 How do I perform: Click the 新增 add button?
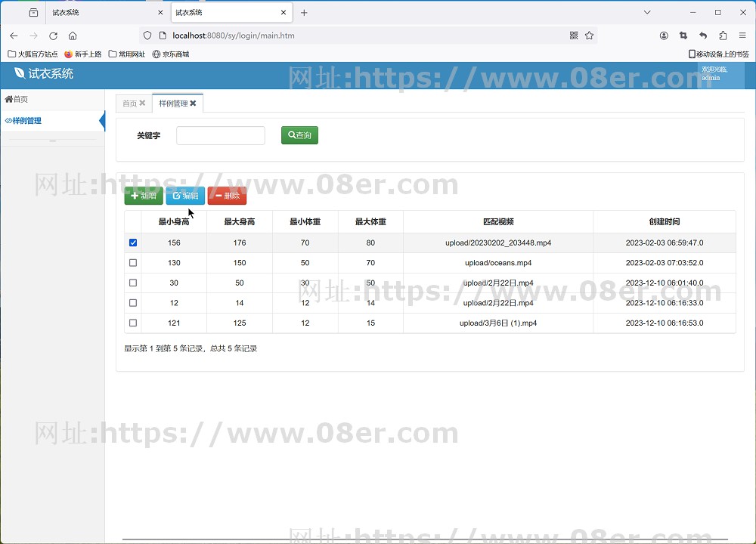point(144,196)
